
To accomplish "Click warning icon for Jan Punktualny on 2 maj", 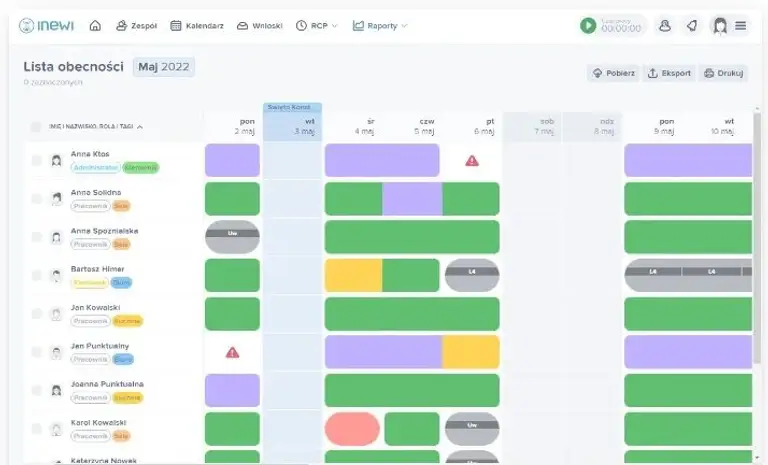I will [232, 352].
